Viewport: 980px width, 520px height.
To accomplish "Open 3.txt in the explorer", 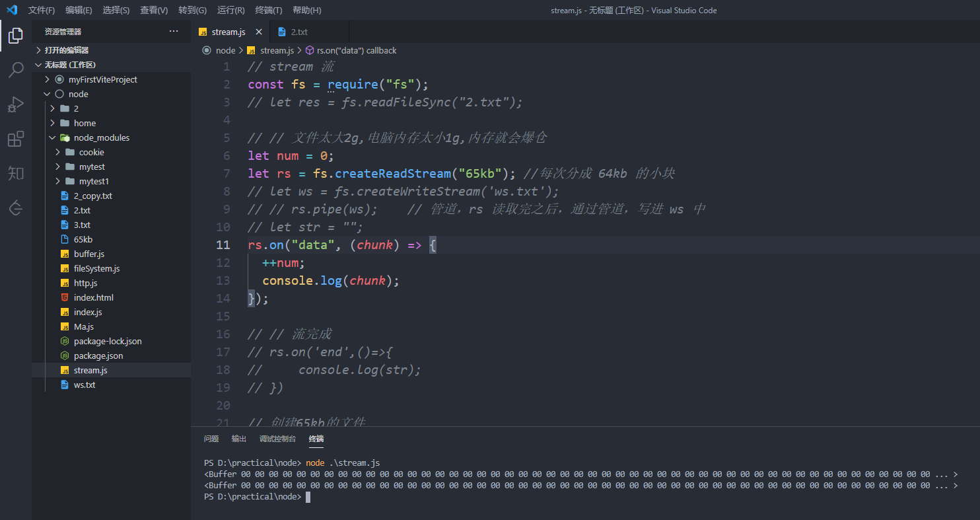I will click(x=111, y=225).
